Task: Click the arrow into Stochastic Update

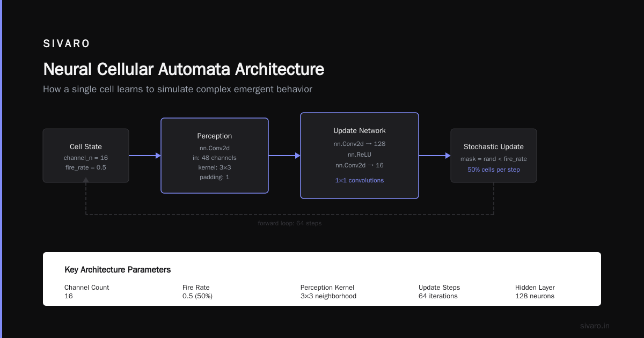Action: pos(435,156)
